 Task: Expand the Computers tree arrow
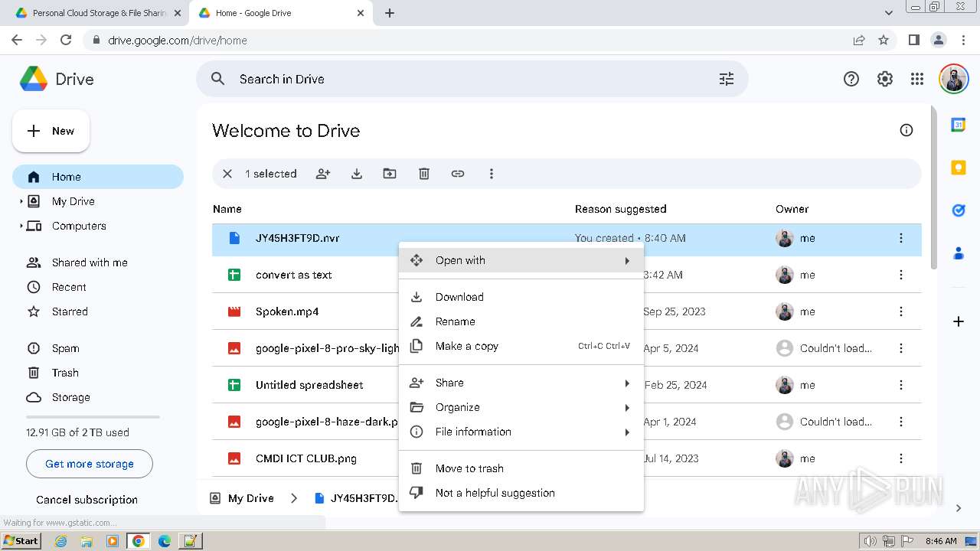coord(21,226)
